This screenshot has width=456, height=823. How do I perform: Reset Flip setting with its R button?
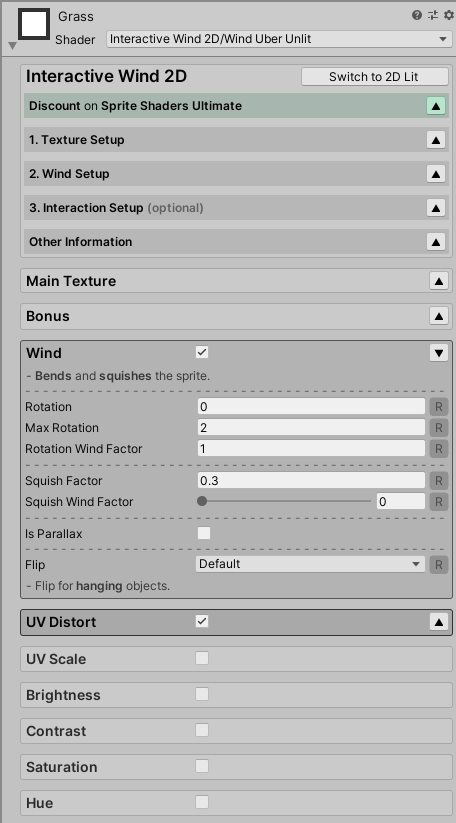tap(439, 565)
